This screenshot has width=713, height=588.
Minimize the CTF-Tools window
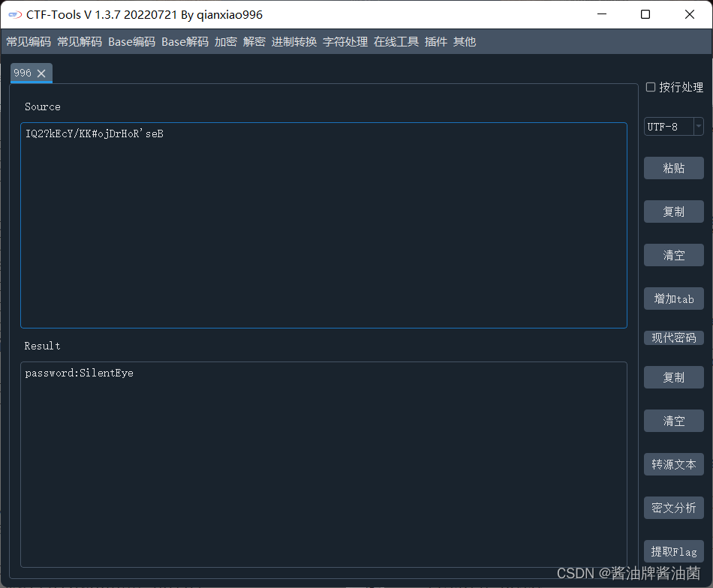click(602, 14)
